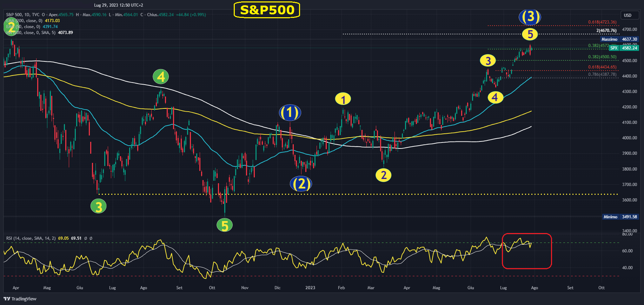Click the 4300.00 price scale value
Image resolution: width=644 pixels, height=305 pixels.
coord(630,92)
